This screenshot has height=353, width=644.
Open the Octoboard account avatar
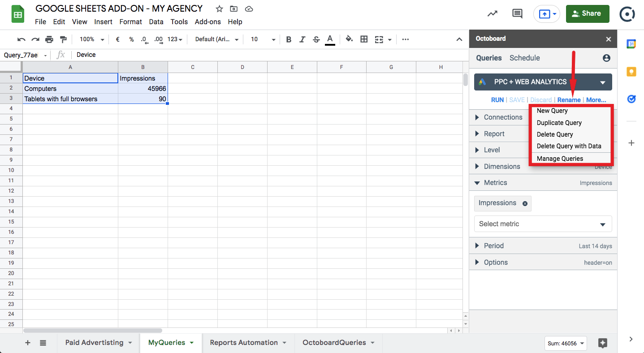click(x=627, y=14)
